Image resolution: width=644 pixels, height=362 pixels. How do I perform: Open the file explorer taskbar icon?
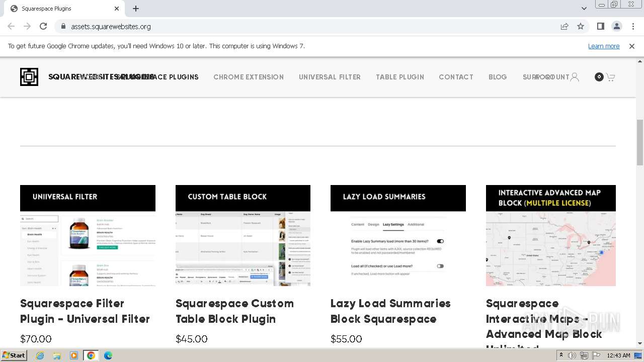point(57,355)
